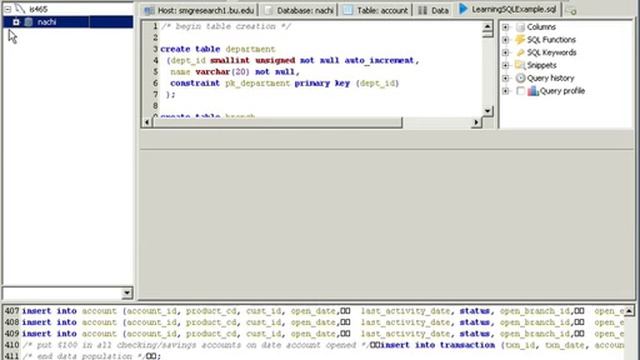The width and height of the screenshot is (640, 360).
Task: Click the Columns icon in helpers
Action: [520, 27]
